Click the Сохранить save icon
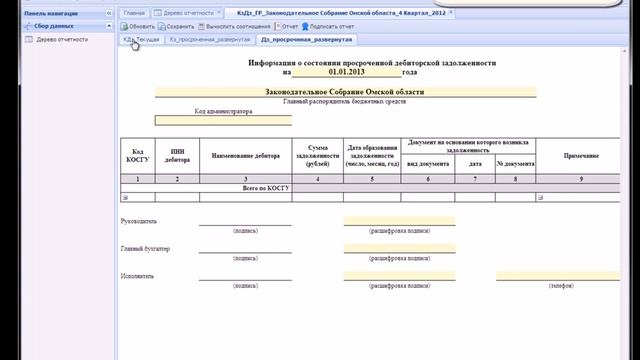This screenshot has height=360, width=640. 162,27
